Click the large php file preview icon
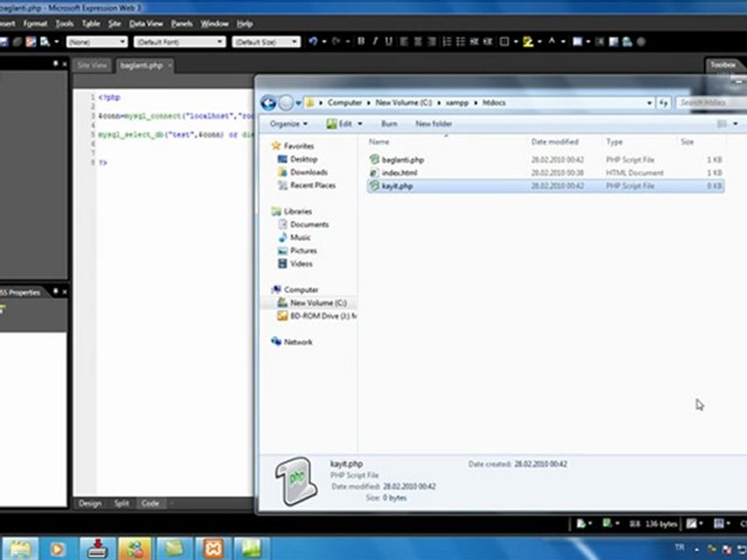 point(296,481)
